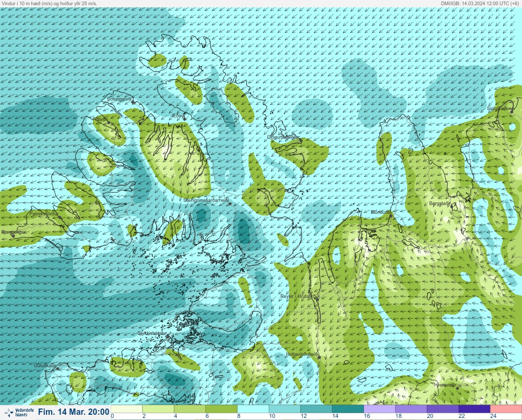Click the Steingrímsfjarðarheiði station label
The image size is (522, 420).
(x=206, y=200)
